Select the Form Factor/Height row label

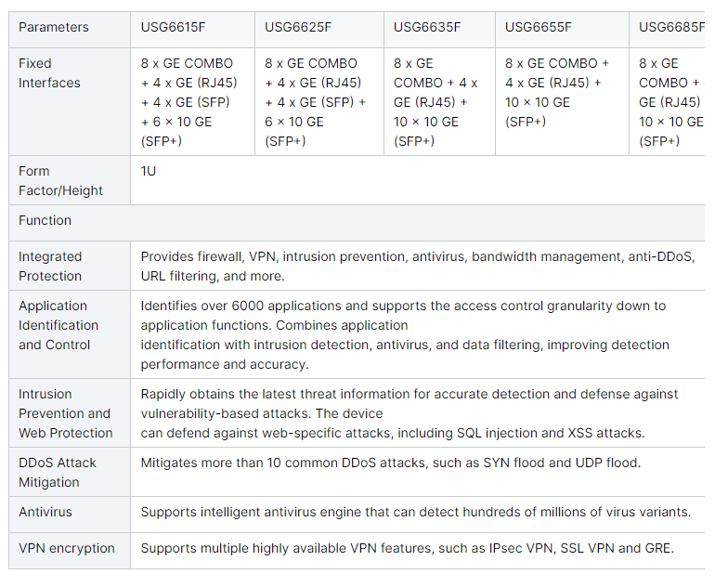click(x=60, y=180)
